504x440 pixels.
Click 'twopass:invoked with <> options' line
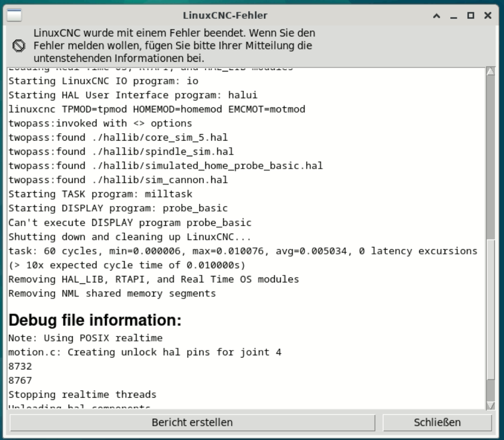[x=100, y=123]
